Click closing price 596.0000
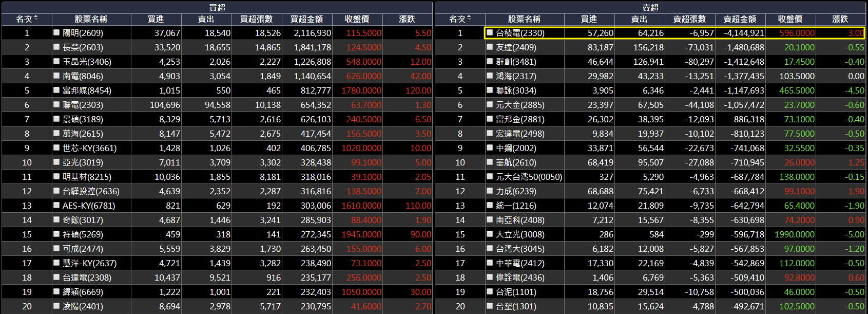Image resolution: width=868 pixels, height=314 pixels. coord(797,33)
